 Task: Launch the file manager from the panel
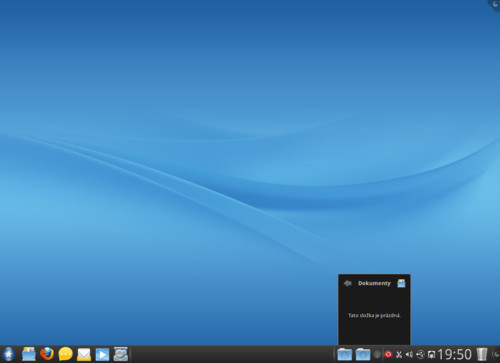[29, 354]
